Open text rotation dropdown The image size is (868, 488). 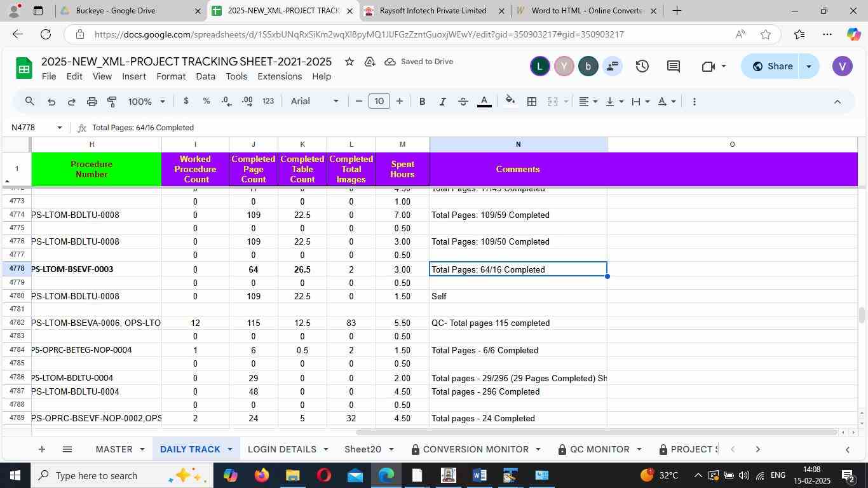click(x=667, y=102)
